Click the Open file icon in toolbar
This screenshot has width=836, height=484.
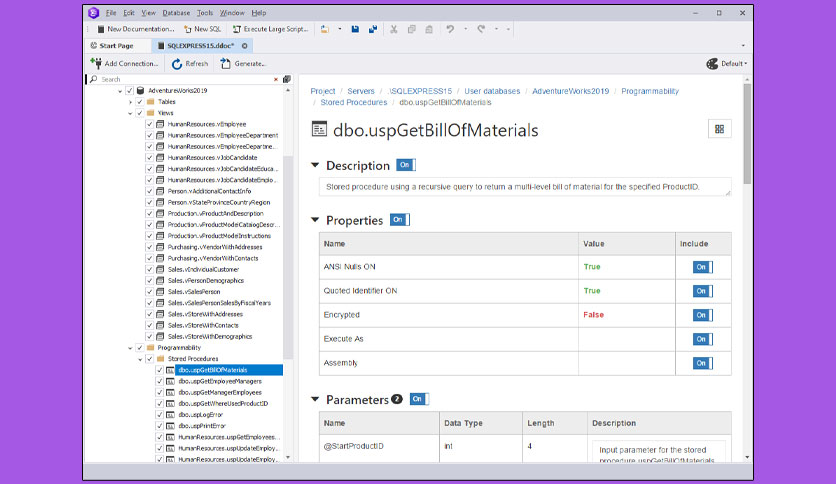325,29
